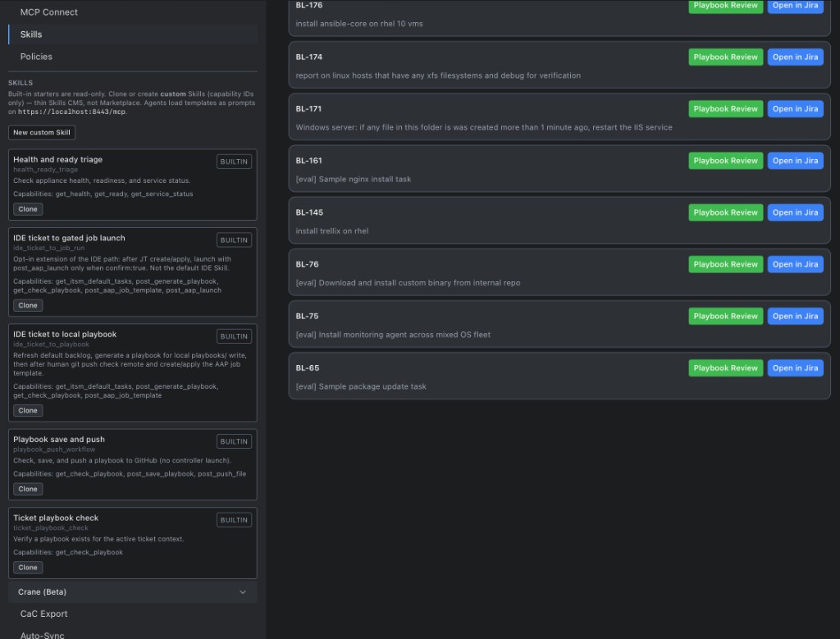Click the BL-171 ticket ID
The width and height of the screenshot is (840, 639).
(308, 109)
